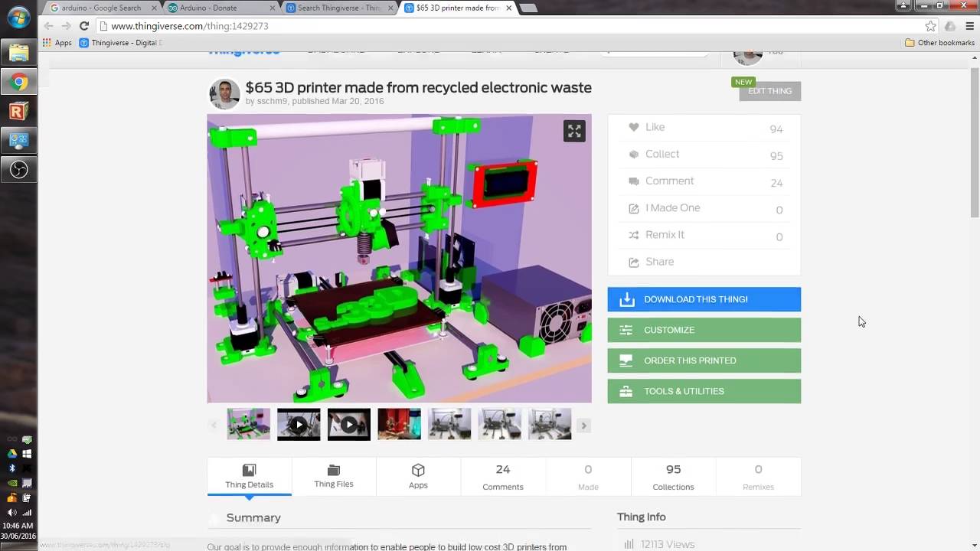Open Tools & Utilities button
The height and width of the screenshot is (551, 980).
pyautogui.click(x=704, y=391)
